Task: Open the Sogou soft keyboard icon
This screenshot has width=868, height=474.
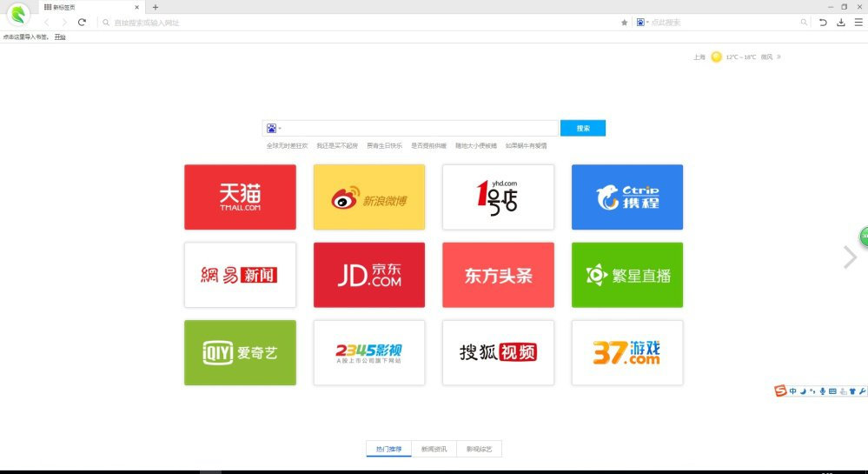Action: [x=832, y=391]
